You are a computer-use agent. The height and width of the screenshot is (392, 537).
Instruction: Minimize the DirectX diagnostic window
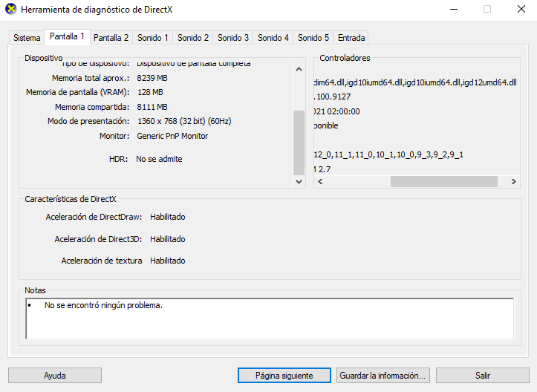454,9
